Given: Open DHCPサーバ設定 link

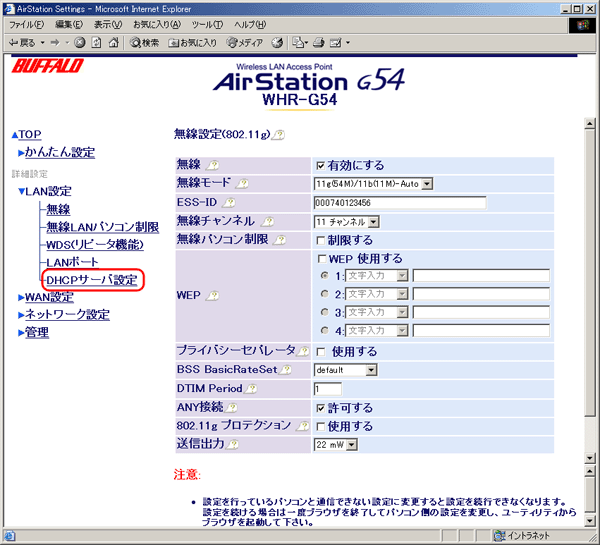Looking at the screenshot, I should tap(92, 280).
